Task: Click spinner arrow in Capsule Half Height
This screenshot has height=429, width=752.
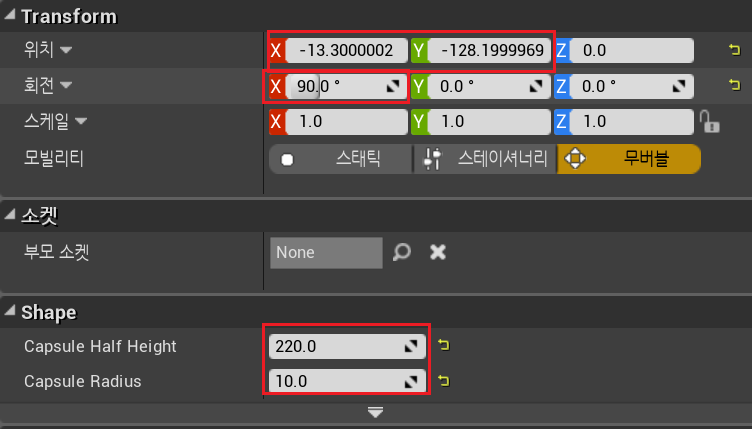Action: point(411,346)
